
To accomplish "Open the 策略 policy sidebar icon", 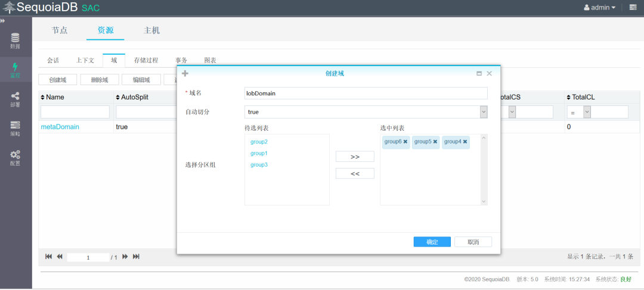I will (15, 129).
